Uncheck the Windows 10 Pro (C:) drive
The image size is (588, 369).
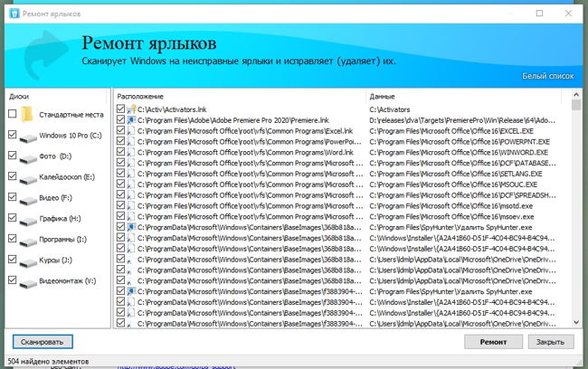click(13, 134)
